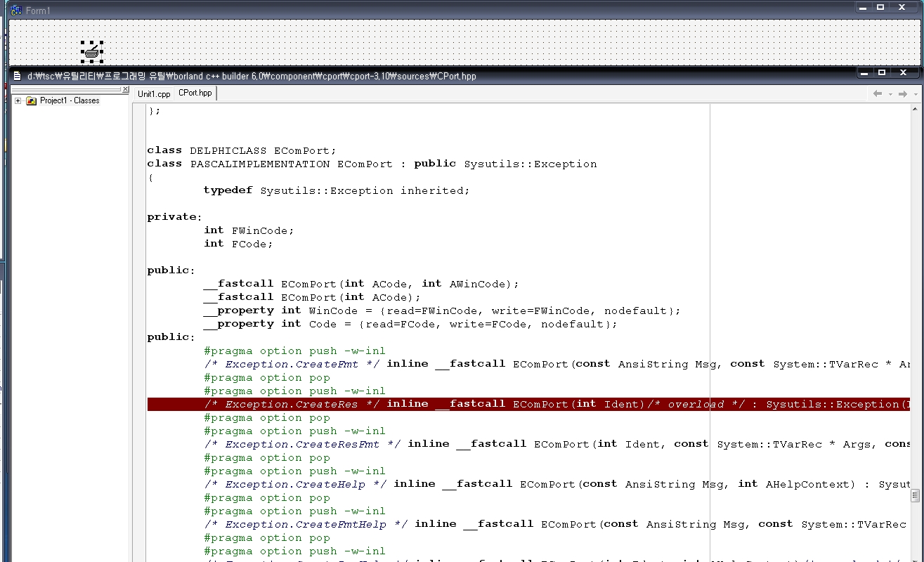Navigate back with the left arrow
The width and height of the screenshot is (924, 562).
878,93
